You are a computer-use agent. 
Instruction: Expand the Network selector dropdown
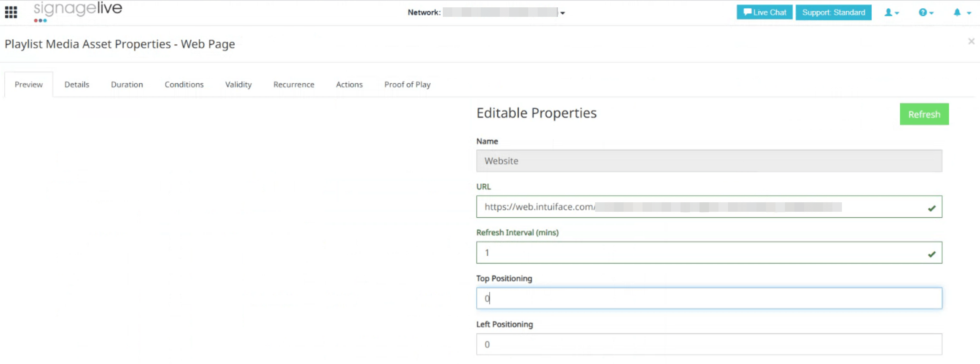coord(562,13)
